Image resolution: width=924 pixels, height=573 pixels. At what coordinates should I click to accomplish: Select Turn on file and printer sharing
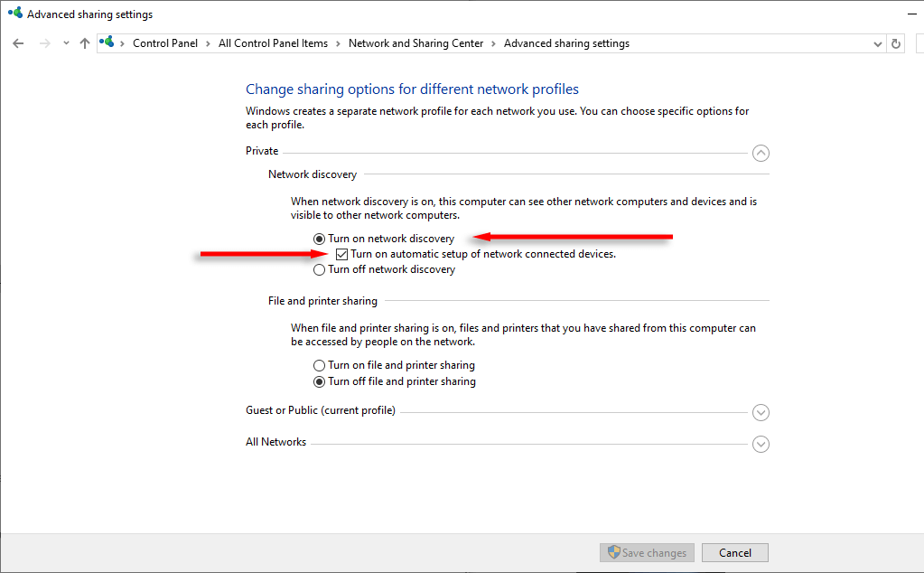(x=319, y=365)
